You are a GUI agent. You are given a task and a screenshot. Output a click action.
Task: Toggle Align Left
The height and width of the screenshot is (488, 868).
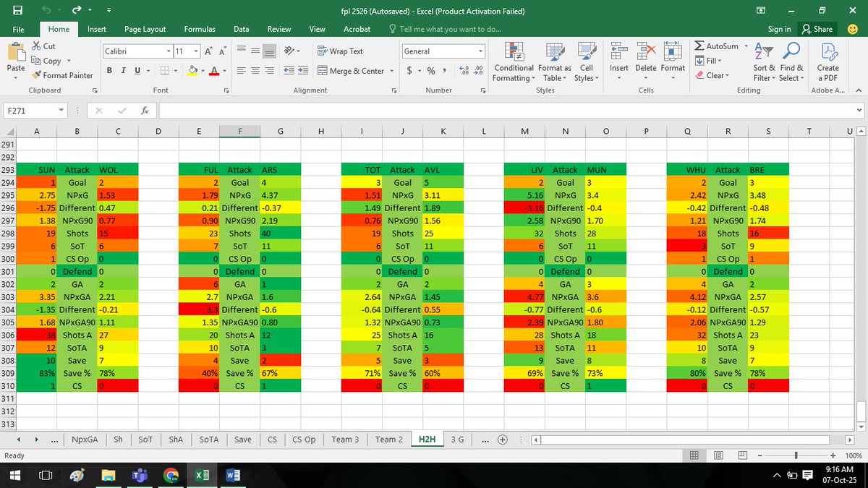(x=242, y=71)
